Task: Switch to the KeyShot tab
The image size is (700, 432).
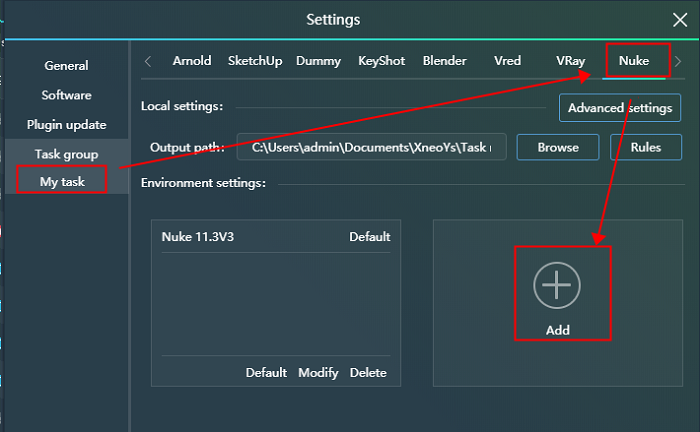Action: point(381,61)
